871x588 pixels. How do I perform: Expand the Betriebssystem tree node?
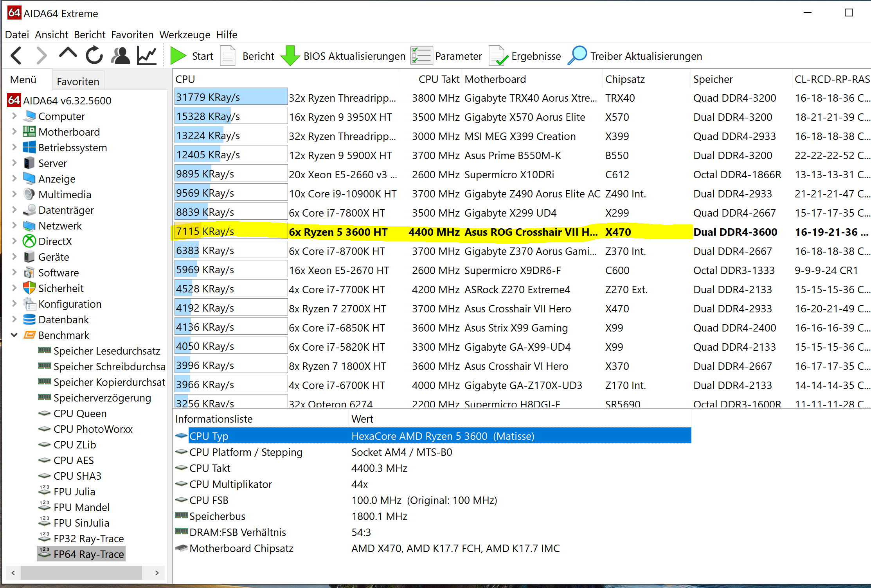tap(14, 147)
